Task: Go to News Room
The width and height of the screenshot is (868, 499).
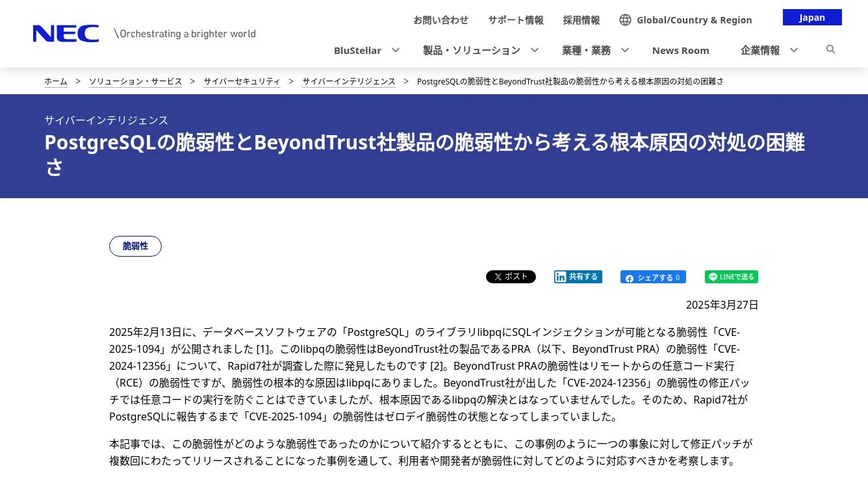Action: pyautogui.click(x=680, y=51)
